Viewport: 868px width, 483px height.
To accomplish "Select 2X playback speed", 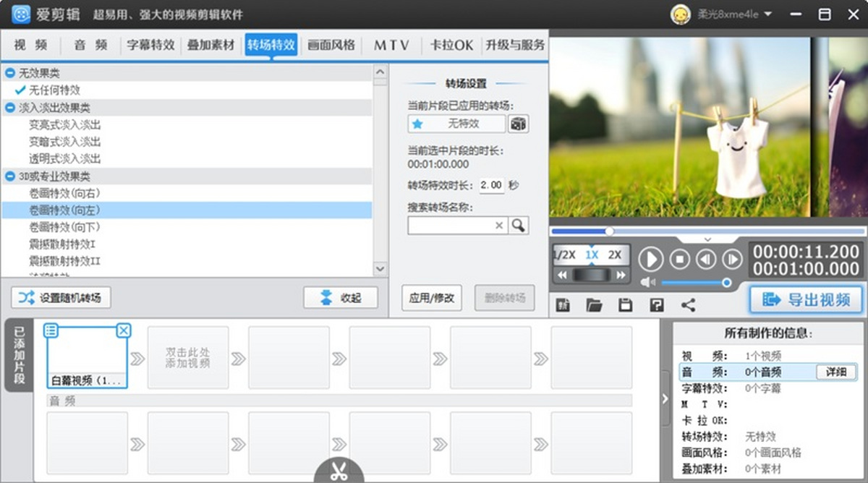I will 615,255.
